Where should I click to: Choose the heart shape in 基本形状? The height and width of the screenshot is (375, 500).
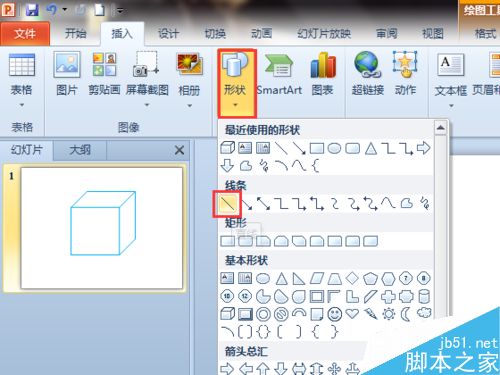352,314
